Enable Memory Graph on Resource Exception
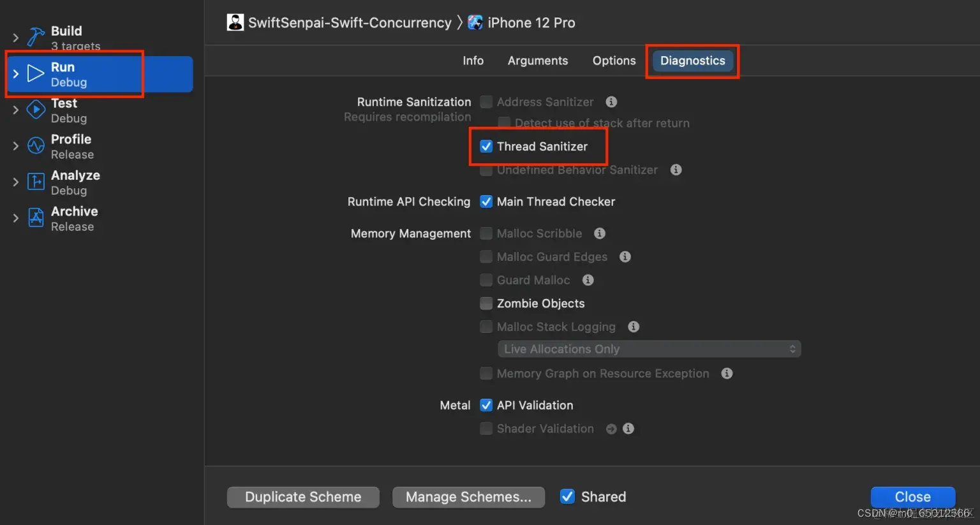This screenshot has width=980, height=525. coord(486,373)
